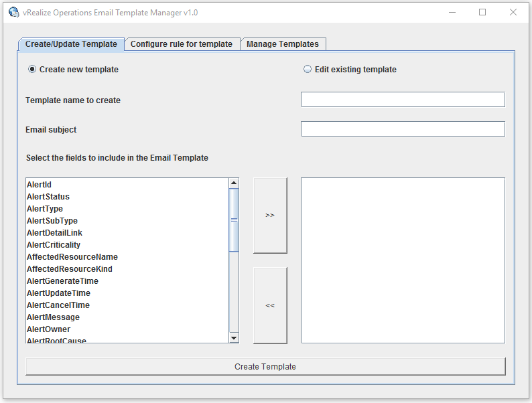Select AlertOwner in the fields list
The image size is (532, 403).
pyautogui.click(x=127, y=329)
